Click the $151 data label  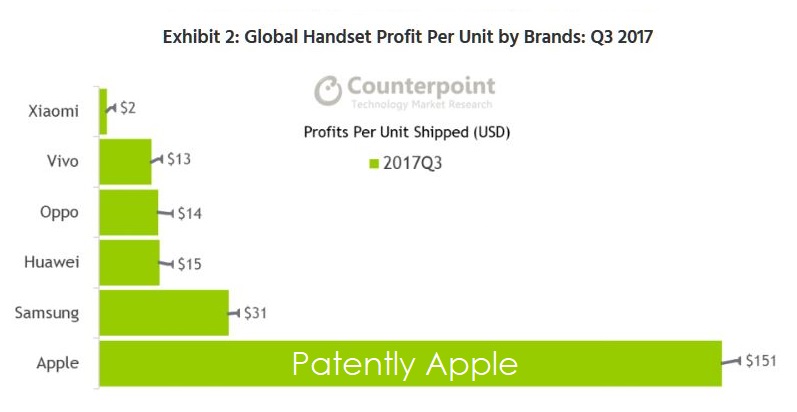click(762, 360)
